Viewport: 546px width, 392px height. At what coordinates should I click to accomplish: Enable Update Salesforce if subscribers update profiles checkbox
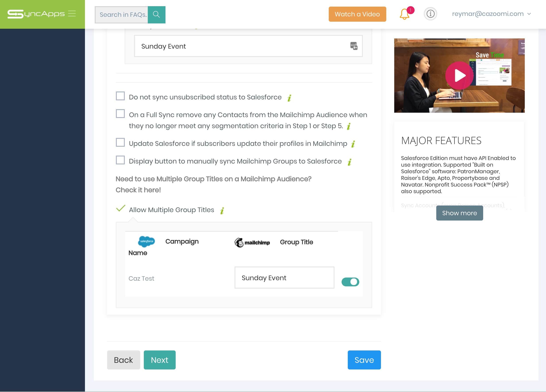120,143
